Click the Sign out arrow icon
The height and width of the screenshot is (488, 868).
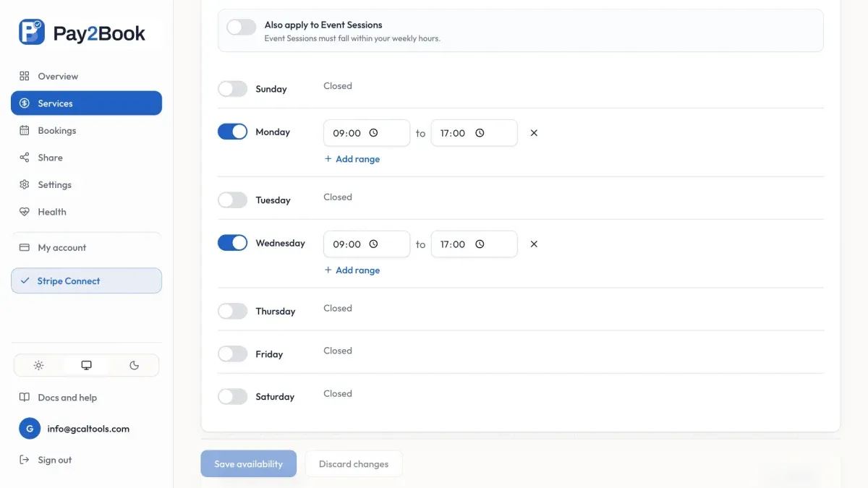25,460
